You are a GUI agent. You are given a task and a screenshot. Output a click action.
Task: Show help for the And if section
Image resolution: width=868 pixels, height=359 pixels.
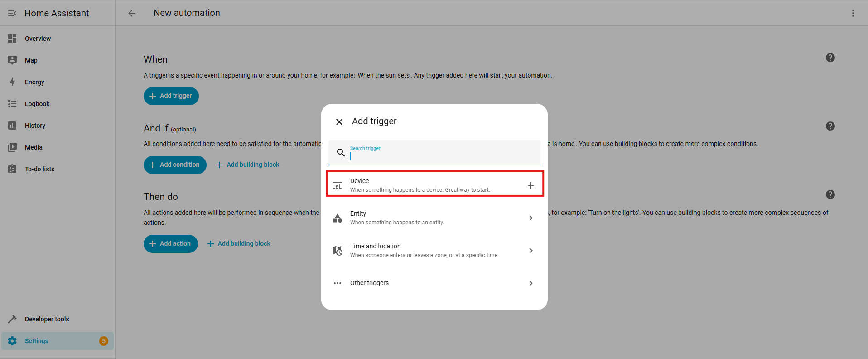(830, 126)
